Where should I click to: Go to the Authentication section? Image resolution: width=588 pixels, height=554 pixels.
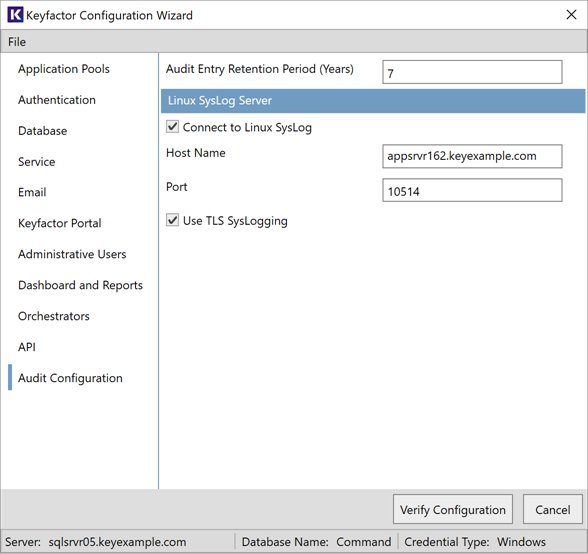point(57,100)
